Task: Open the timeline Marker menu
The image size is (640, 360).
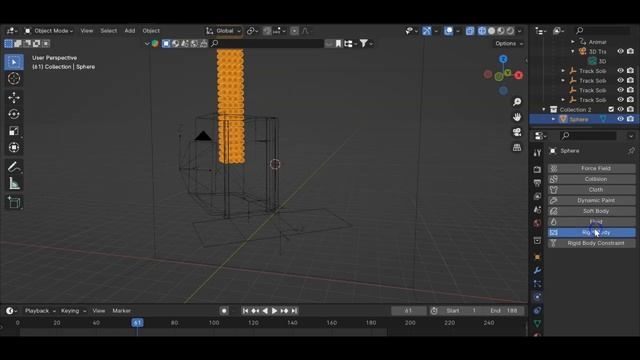Action: [122, 311]
